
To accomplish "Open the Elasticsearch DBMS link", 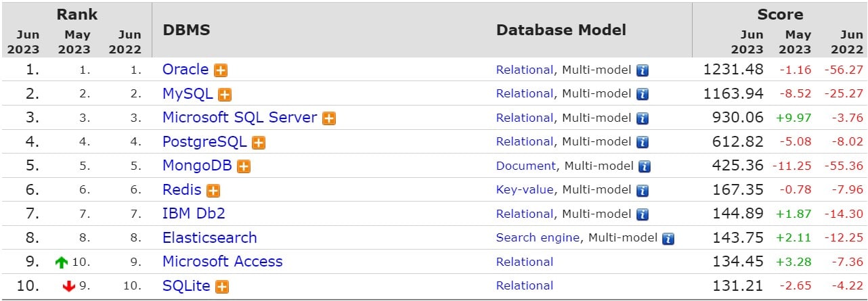I will (210, 238).
